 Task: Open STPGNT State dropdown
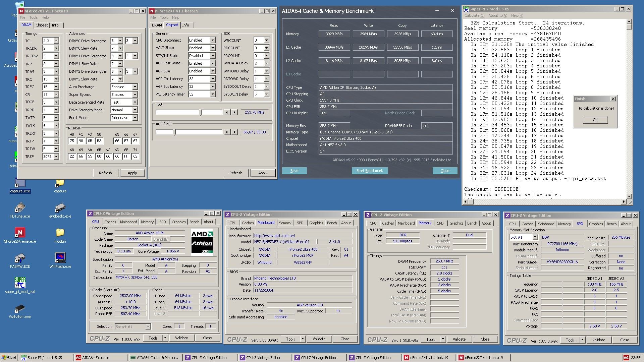click(213, 56)
